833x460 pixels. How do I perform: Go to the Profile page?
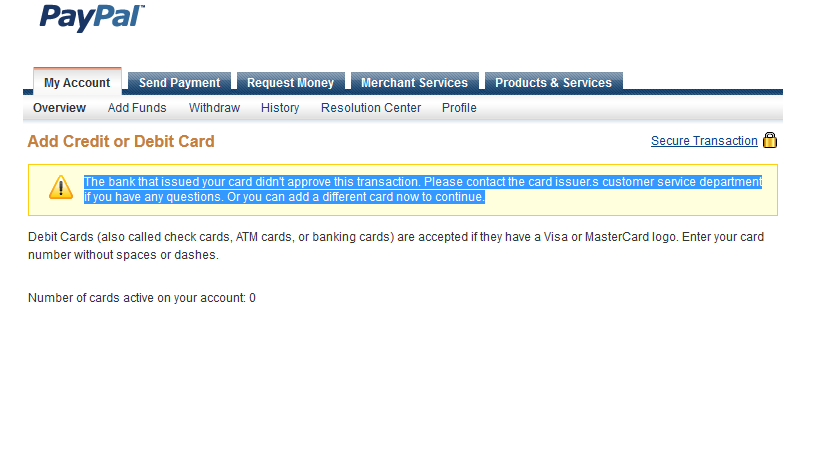coord(459,108)
